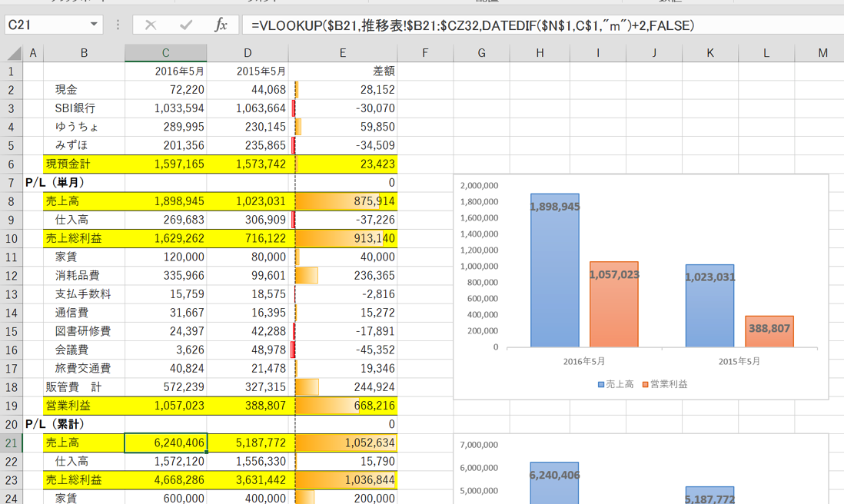Select column E header
Image resolution: width=844 pixels, height=504 pixels.
[343, 53]
